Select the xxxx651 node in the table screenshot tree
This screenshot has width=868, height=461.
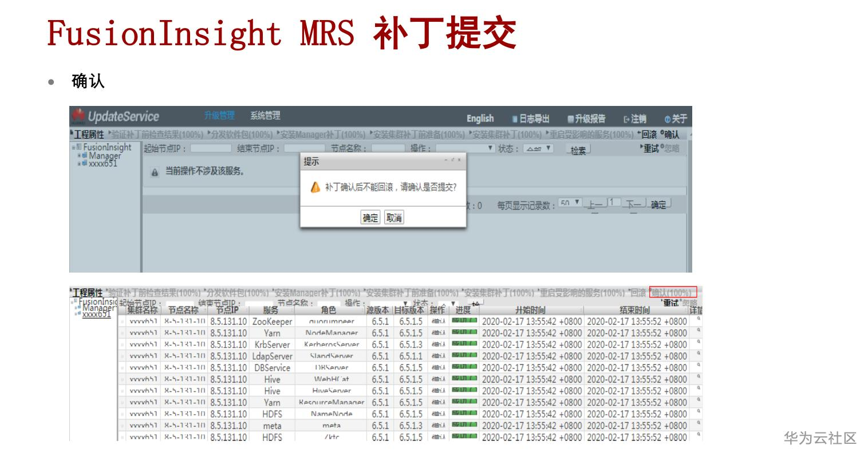pyautogui.click(x=96, y=314)
